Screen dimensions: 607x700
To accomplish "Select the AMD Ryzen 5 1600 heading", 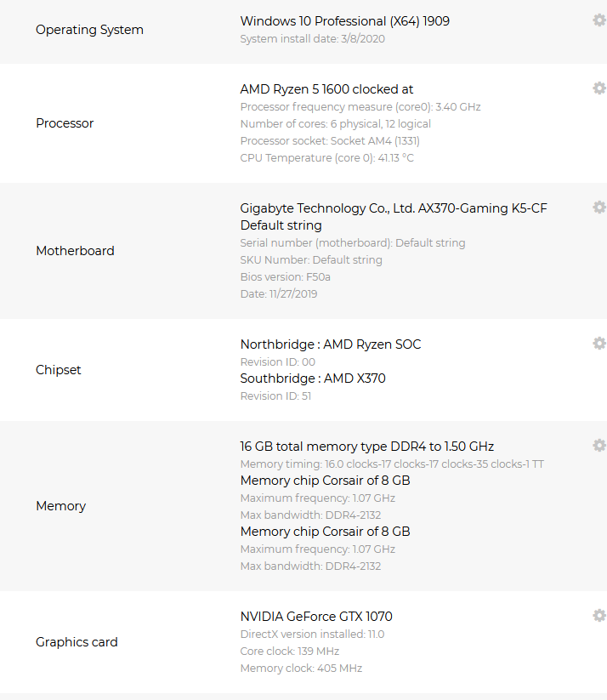I will (326, 89).
